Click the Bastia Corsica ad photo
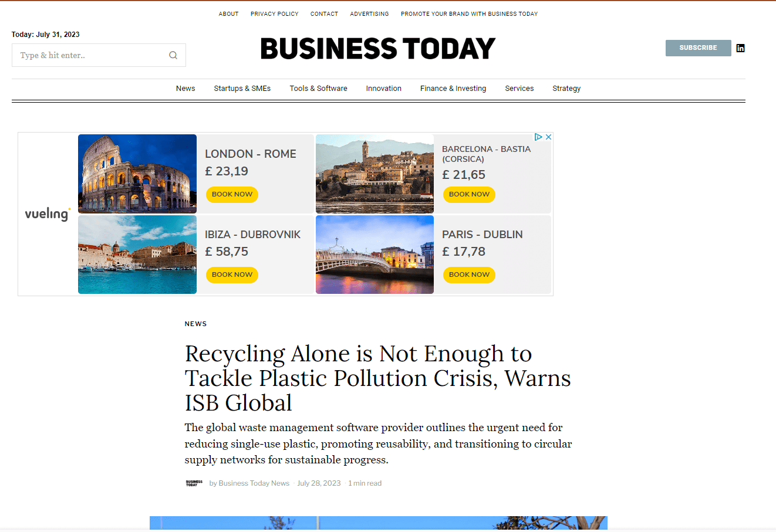The width and height of the screenshot is (776, 532). 374,174
